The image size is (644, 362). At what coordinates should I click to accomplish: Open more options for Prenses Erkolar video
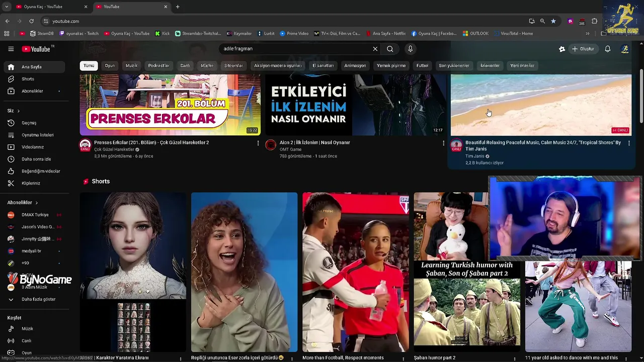coord(258,143)
